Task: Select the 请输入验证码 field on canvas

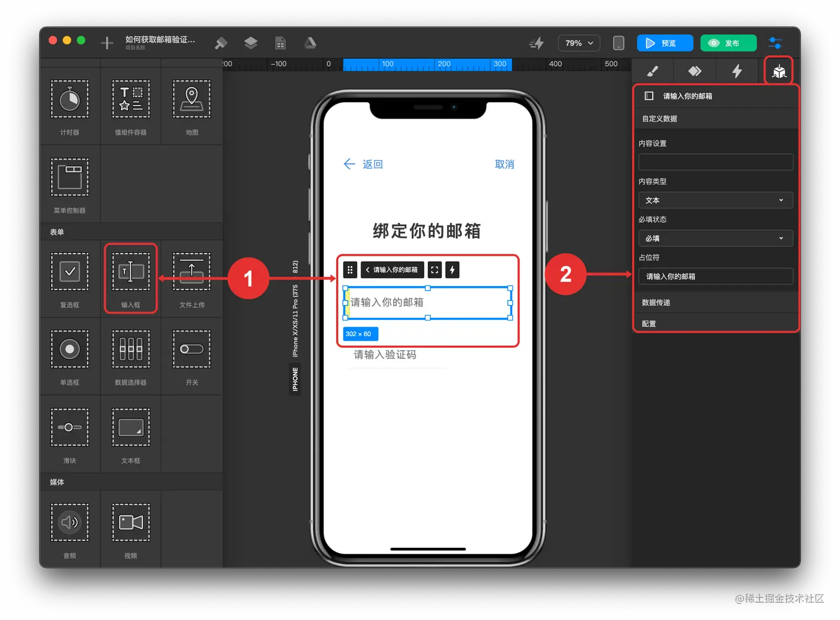Action: (395, 355)
